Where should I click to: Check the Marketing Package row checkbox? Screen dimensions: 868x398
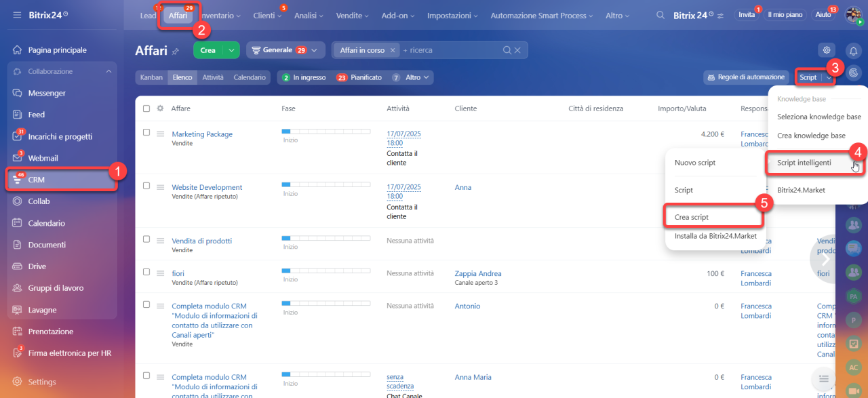(146, 133)
